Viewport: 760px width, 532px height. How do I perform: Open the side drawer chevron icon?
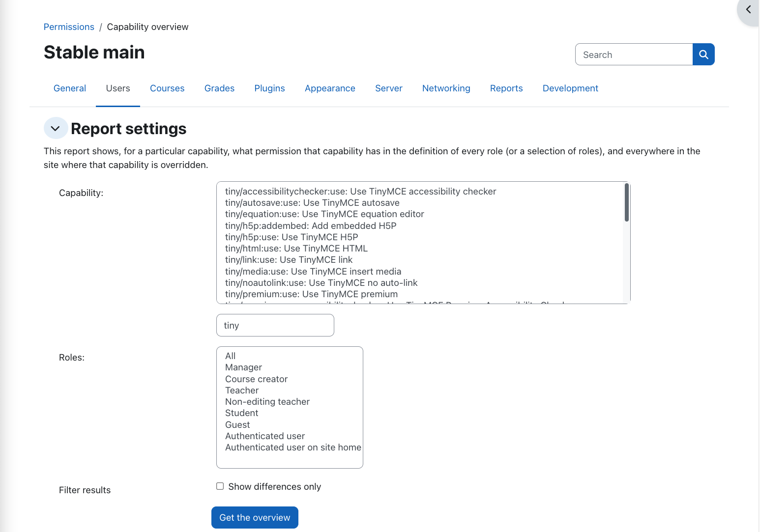(x=748, y=10)
